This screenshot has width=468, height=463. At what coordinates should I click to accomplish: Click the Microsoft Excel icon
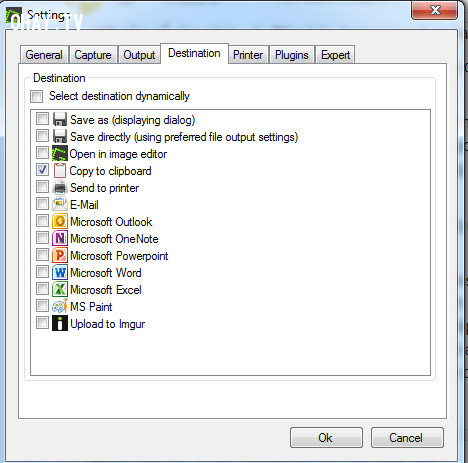click(x=60, y=289)
